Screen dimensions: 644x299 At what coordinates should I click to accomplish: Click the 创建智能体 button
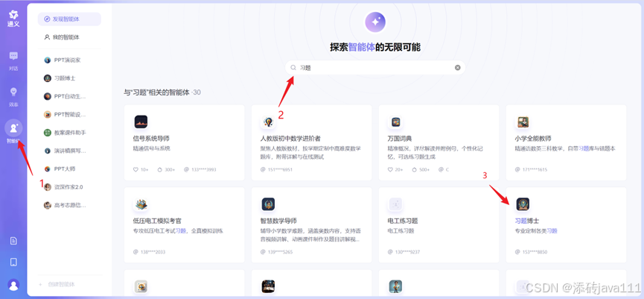(x=57, y=284)
